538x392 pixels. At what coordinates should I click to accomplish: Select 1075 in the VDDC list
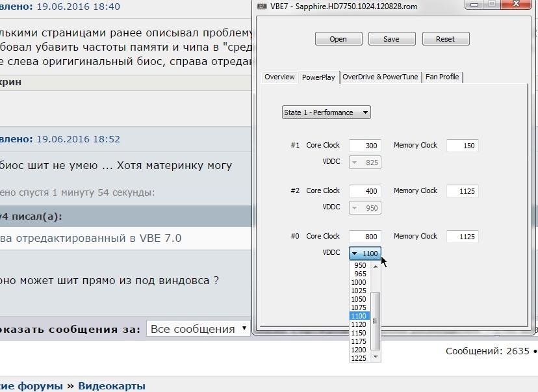pyautogui.click(x=360, y=307)
